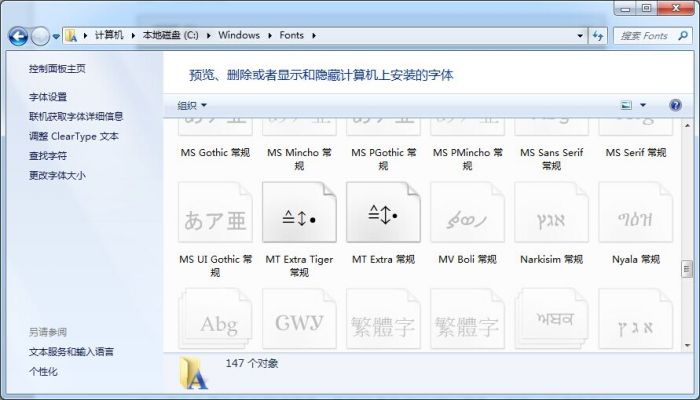Open 查找字符 link
The height and width of the screenshot is (400, 700).
coord(48,156)
